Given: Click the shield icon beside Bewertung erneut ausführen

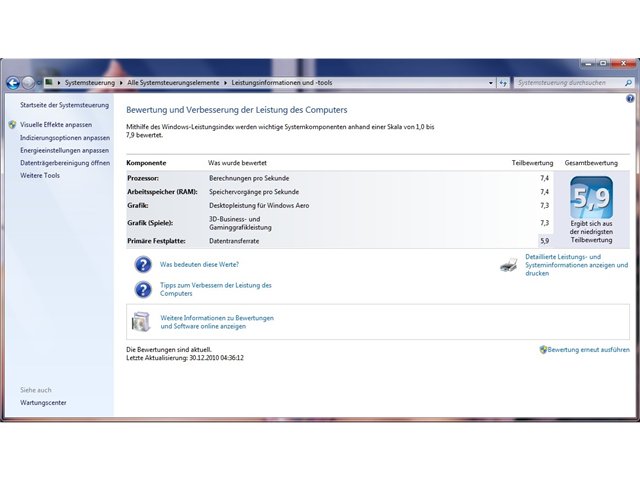Looking at the screenshot, I should pyautogui.click(x=543, y=350).
